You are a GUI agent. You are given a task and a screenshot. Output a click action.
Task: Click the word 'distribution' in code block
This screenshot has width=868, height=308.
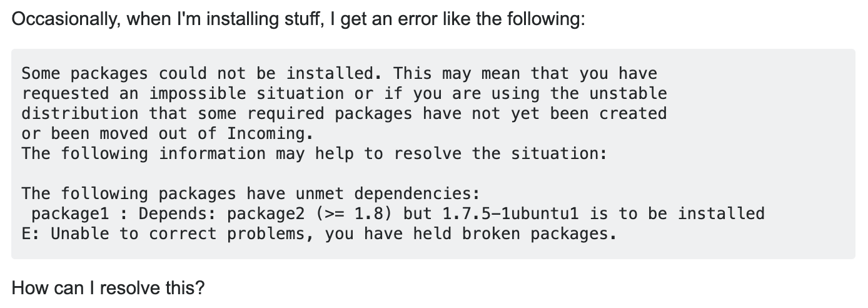coord(80,113)
